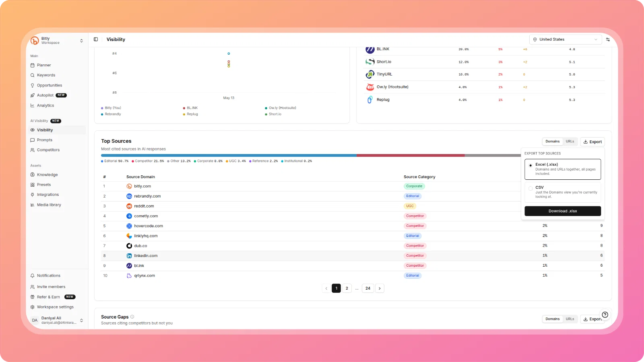Click the Presets grid icon
644x362 pixels.
point(33,185)
